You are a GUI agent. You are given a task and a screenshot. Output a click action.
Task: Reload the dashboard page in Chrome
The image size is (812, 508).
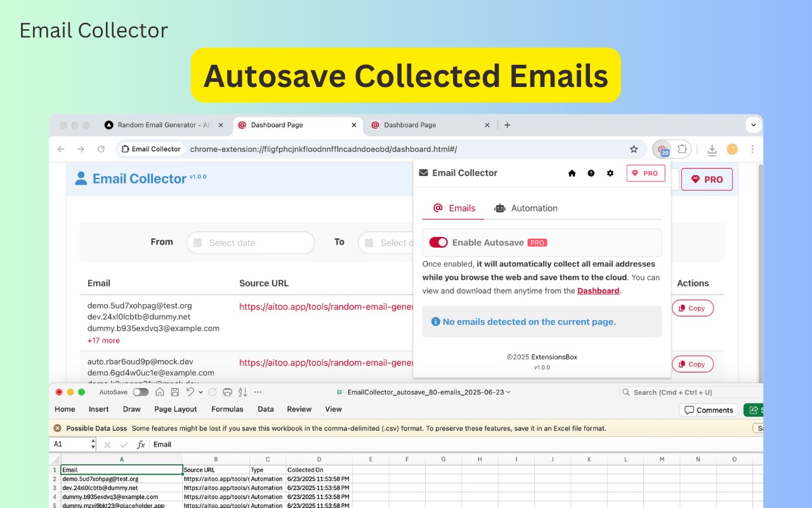pos(101,149)
